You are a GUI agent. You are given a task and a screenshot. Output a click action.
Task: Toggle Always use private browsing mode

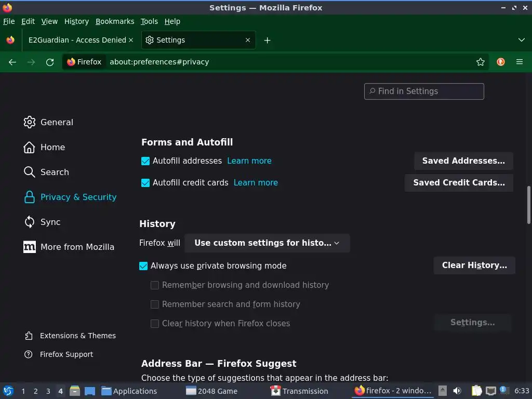(x=143, y=265)
